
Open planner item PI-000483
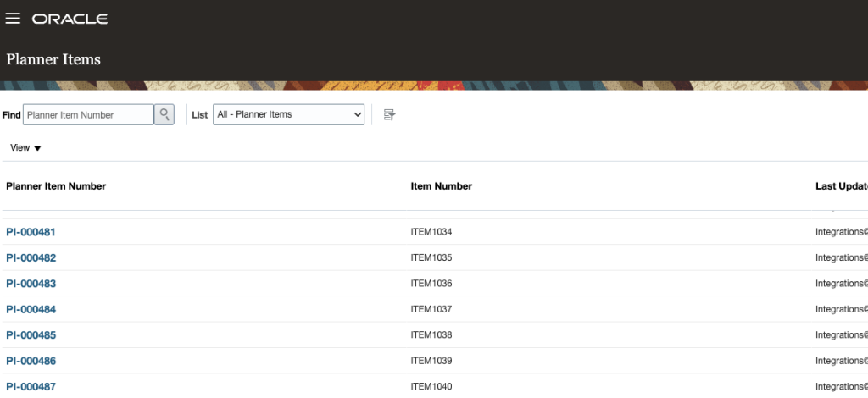pyautogui.click(x=31, y=284)
